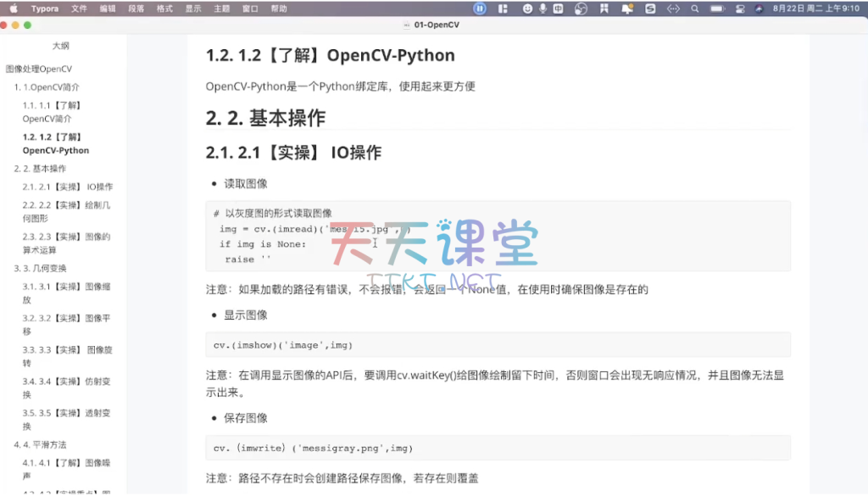The height and width of the screenshot is (496, 868).
Task: Click outline entry 2.2 【实操】绘制几何图形
Action: (x=66, y=211)
